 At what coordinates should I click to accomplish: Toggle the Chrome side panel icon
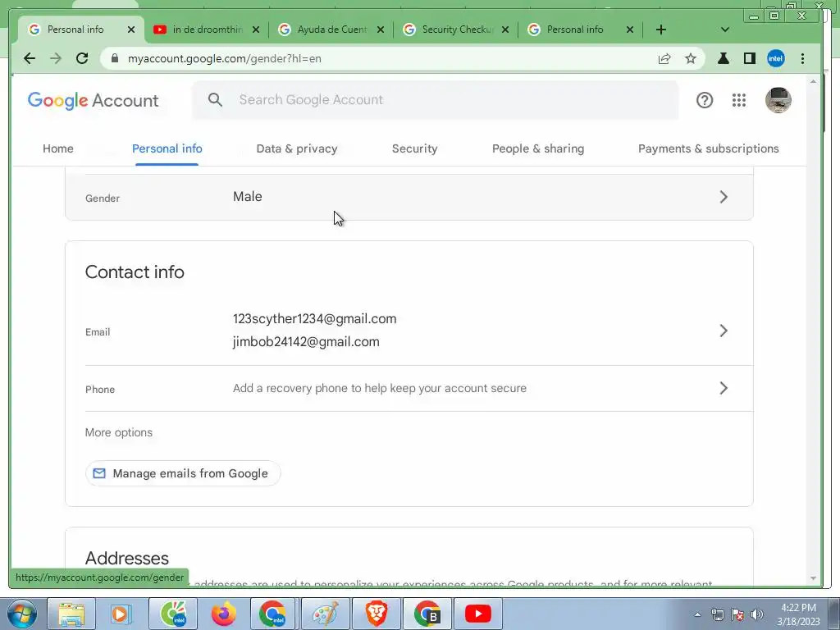750,58
